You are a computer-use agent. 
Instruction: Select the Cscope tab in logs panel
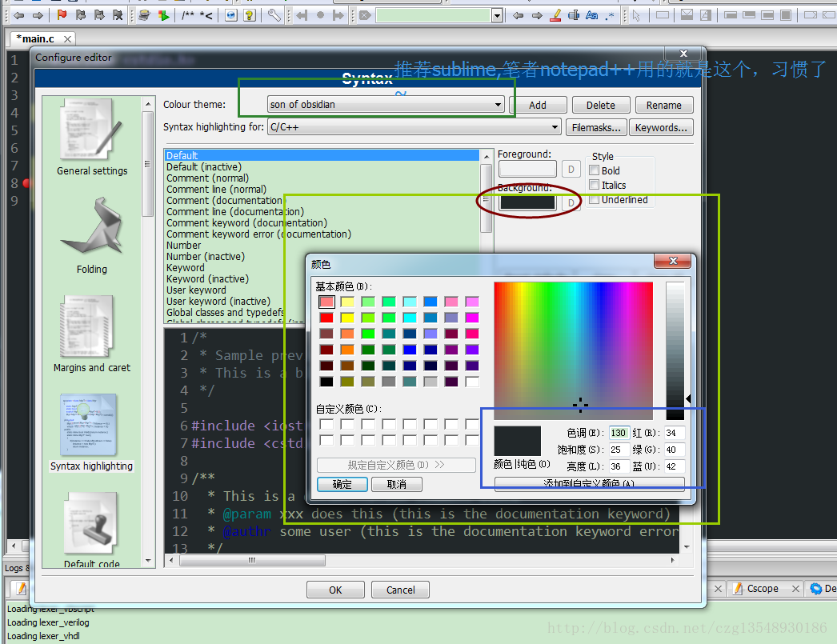point(763,589)
